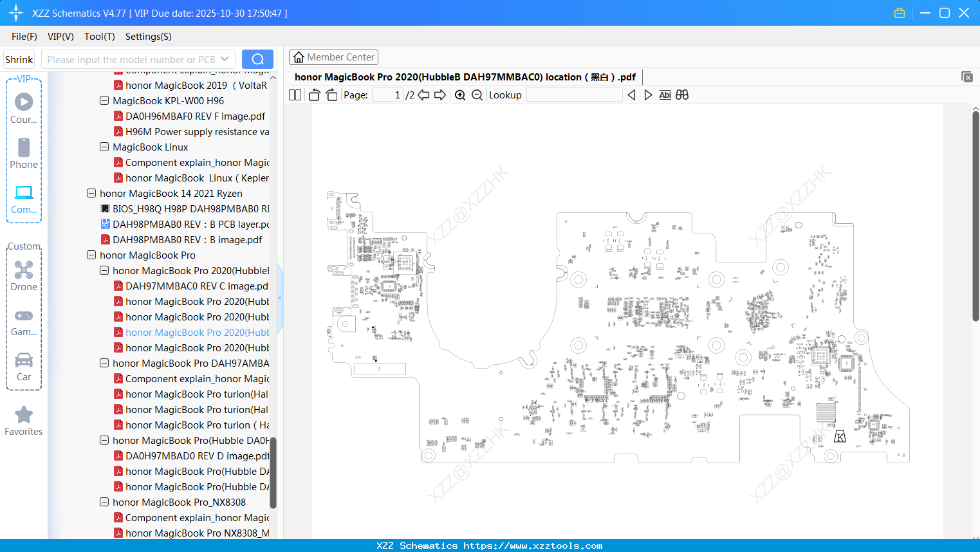This screenshot has height=552, width=980.
Task: Click the XZZ Schematics app logo
Action: (x=16, y=13)
